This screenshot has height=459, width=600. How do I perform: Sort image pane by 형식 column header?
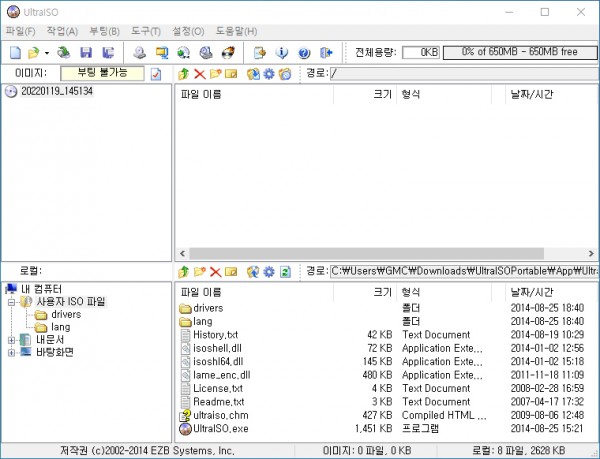point(444,94)
